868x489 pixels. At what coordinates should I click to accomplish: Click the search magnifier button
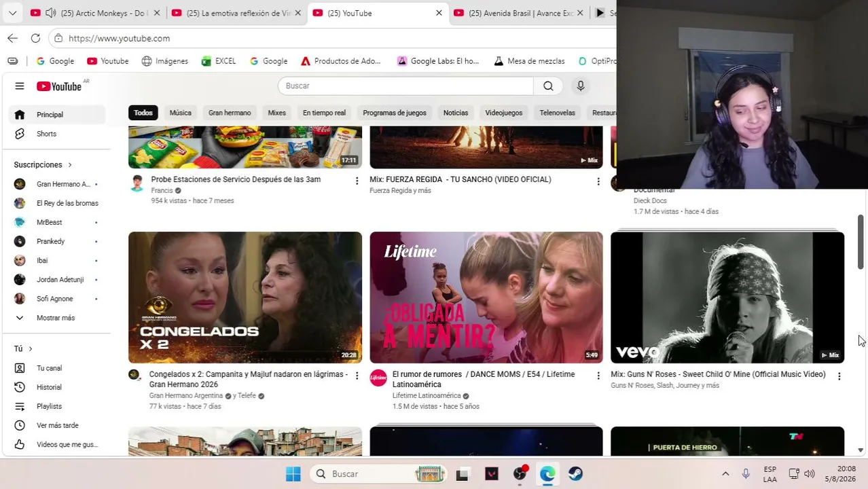coord(548,86)
